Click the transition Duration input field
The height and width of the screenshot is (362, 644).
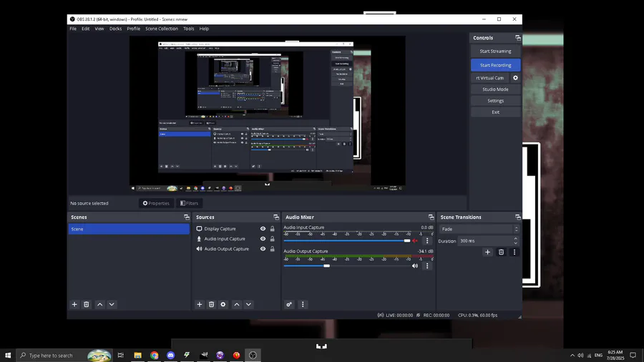[484, 241]
